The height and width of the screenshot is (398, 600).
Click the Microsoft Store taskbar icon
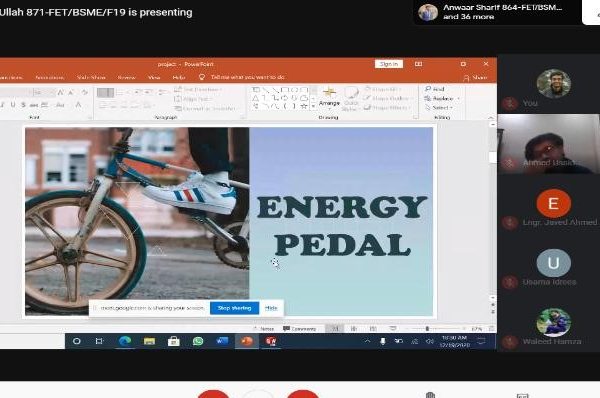tap(173, 341)
